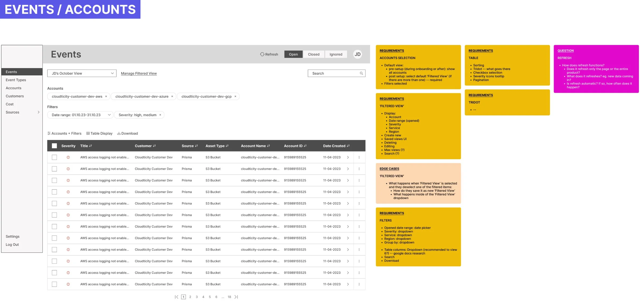This screenshot has width=644, height=302.
Task: Check the seventh event row checkbox
Action: (x=54, y=227)
